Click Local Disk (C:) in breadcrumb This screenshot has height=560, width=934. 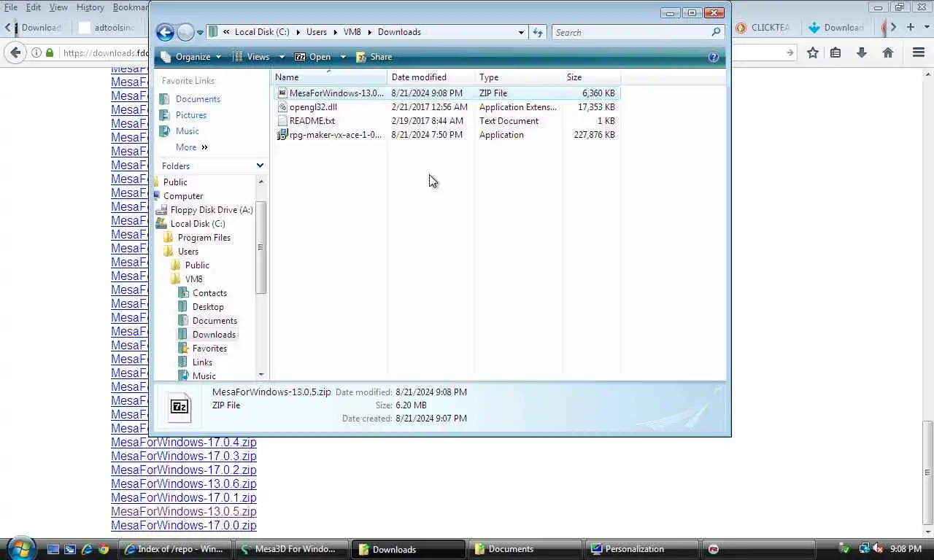point(262,32)
